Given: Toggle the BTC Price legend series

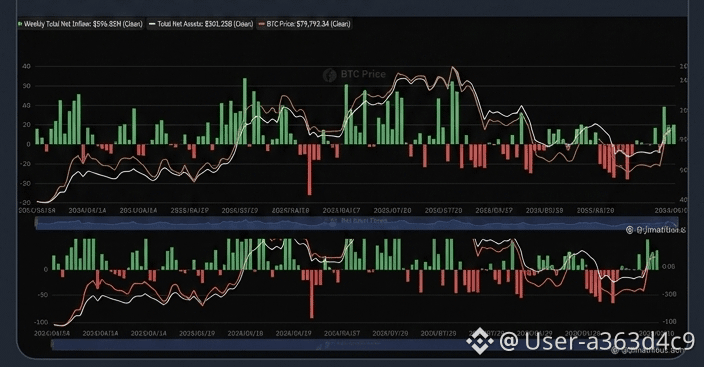Looking at the screenshot, I should [x=304, y=24].
